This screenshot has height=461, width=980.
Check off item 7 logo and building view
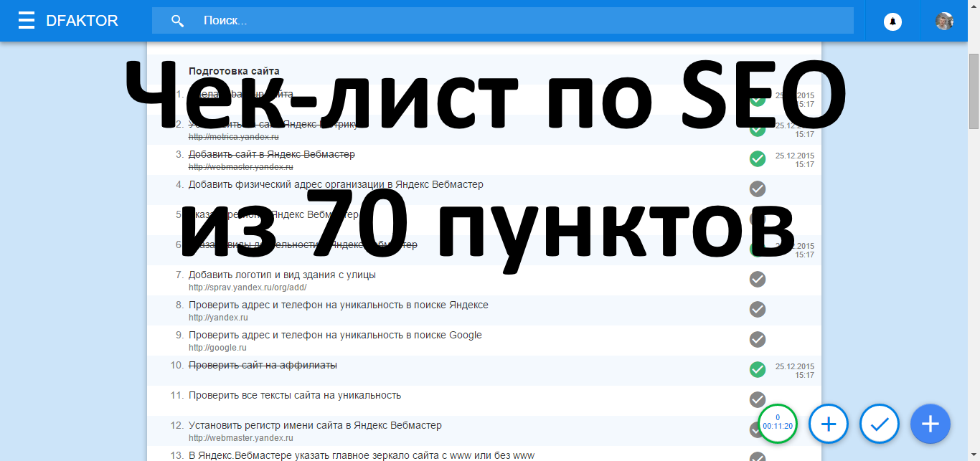(758, 279)
